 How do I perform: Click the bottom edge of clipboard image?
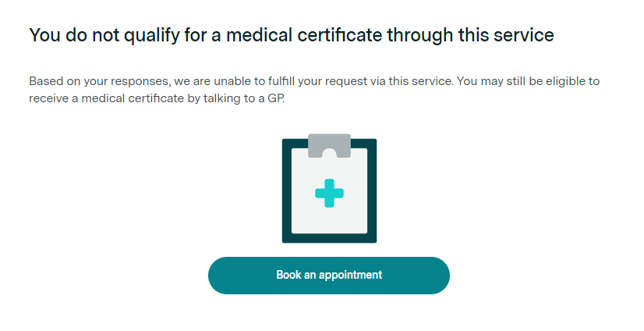click(329, 240)
